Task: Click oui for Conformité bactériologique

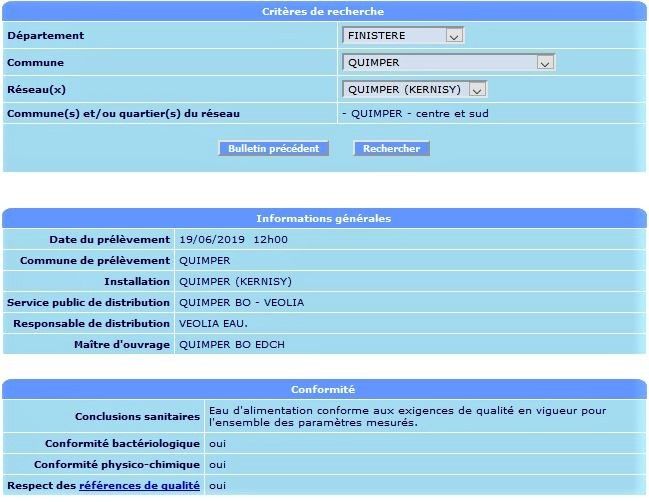Action: pos(217,444)
